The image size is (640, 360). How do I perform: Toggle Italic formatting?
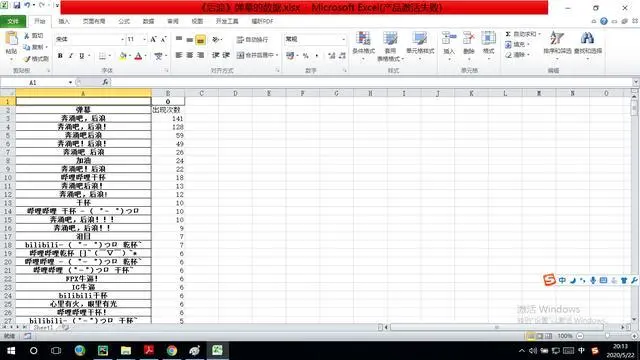(x=71, y=56)
